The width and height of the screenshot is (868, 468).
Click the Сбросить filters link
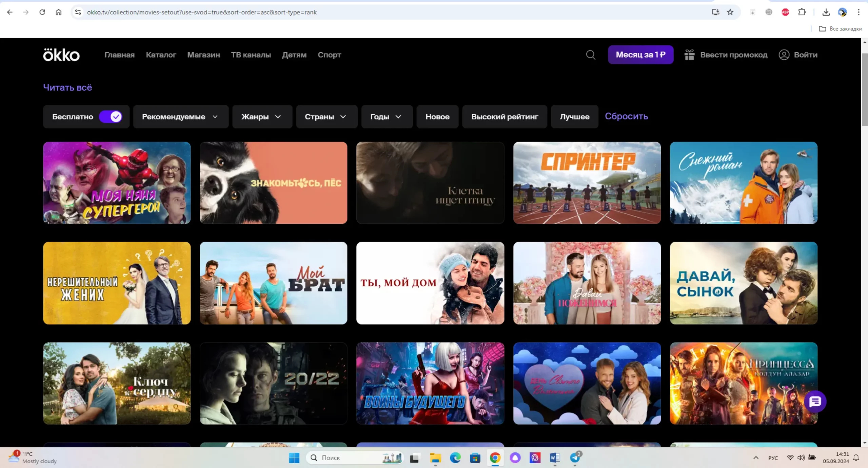click(x=626, y=116)
